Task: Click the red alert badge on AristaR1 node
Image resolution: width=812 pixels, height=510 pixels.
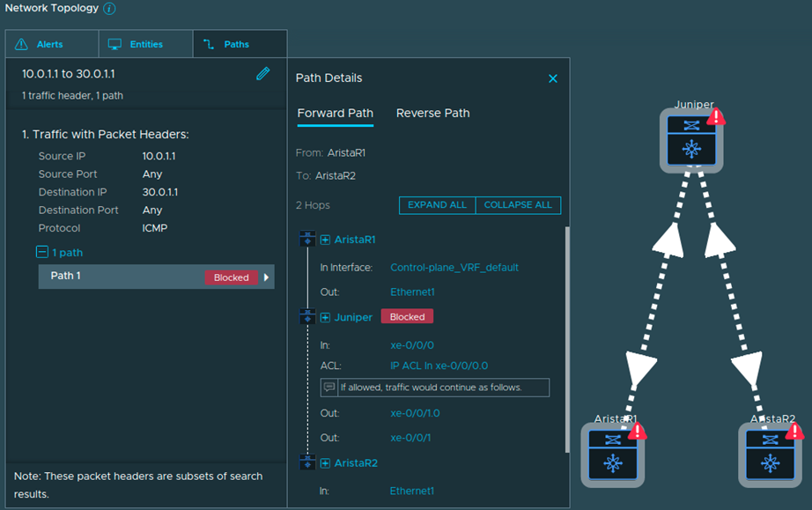Action: coord(638,431)
